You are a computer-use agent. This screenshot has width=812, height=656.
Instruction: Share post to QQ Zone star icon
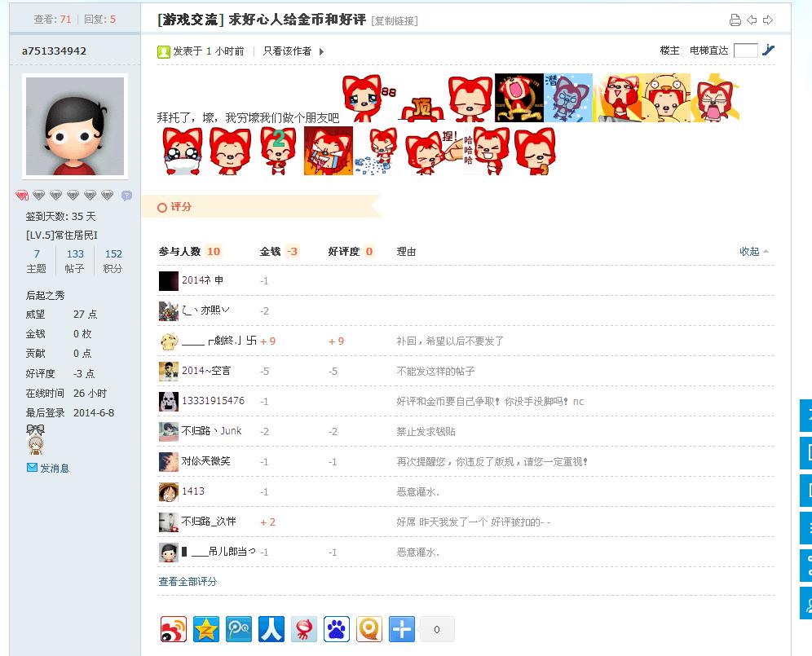(x=206, y=629)
